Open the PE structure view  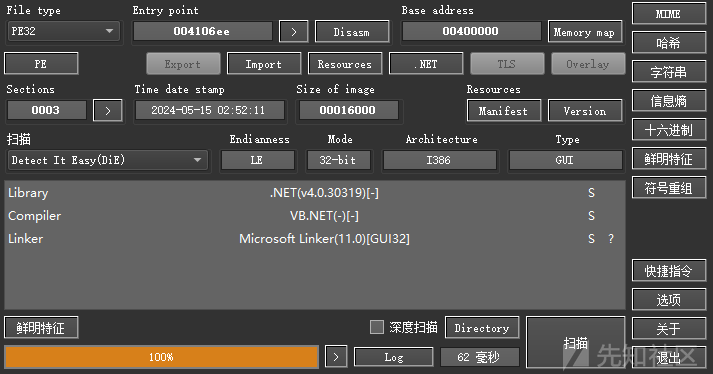[41, 64]
